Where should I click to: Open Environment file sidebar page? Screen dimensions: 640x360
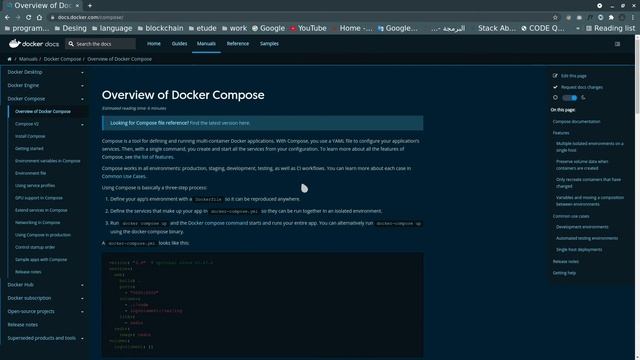point(31,173)
